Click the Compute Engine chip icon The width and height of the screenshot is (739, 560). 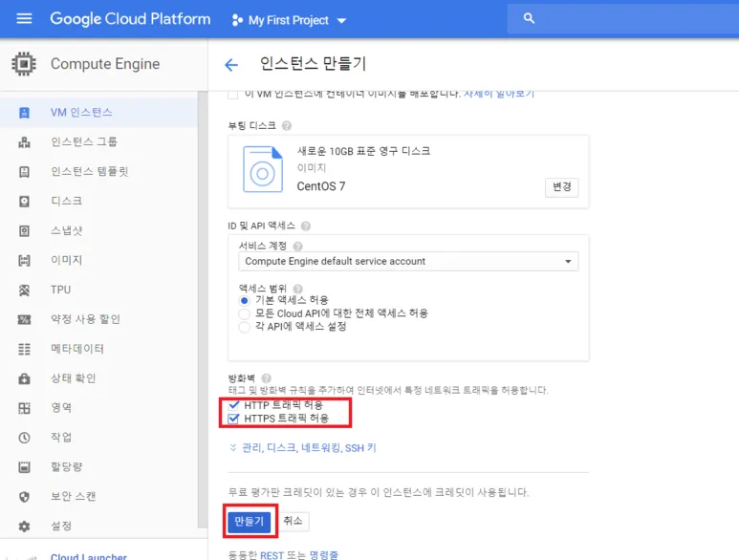tap(24, 64)
